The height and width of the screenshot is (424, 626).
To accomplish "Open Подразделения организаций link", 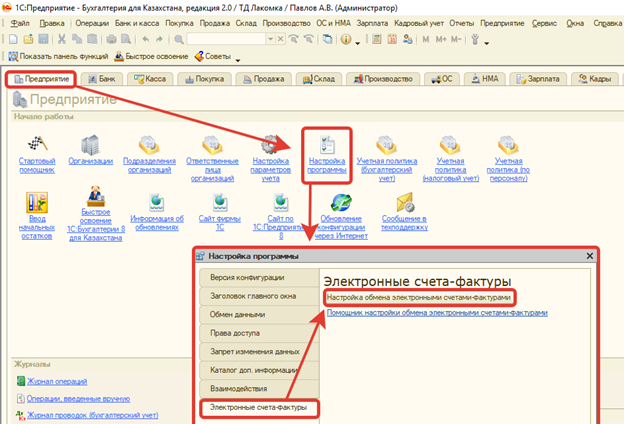I will (149, 165).
